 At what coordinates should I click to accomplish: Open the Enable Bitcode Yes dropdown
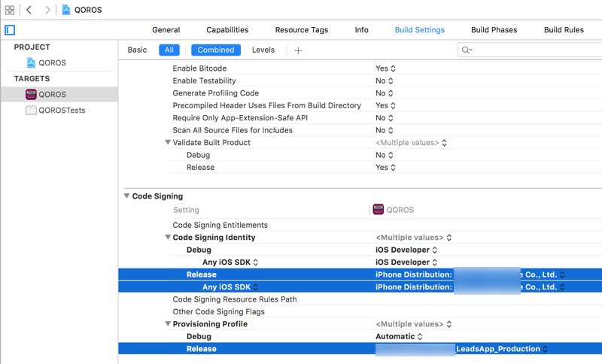coord(385,68)
